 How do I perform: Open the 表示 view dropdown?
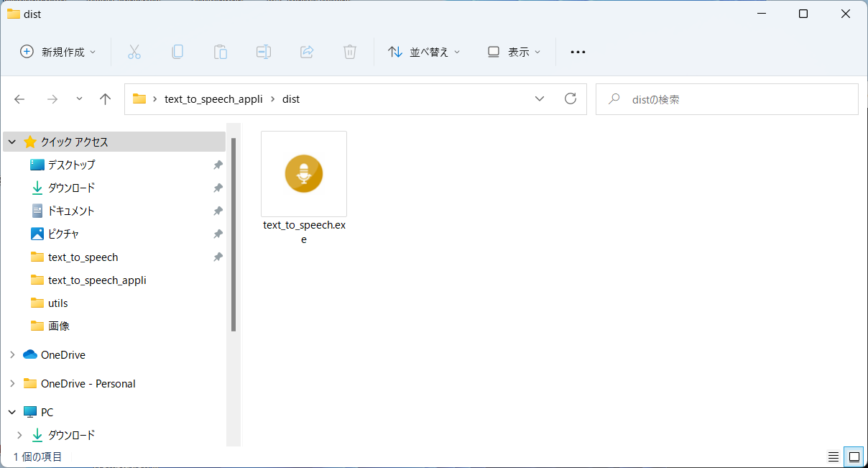point(514,52)
